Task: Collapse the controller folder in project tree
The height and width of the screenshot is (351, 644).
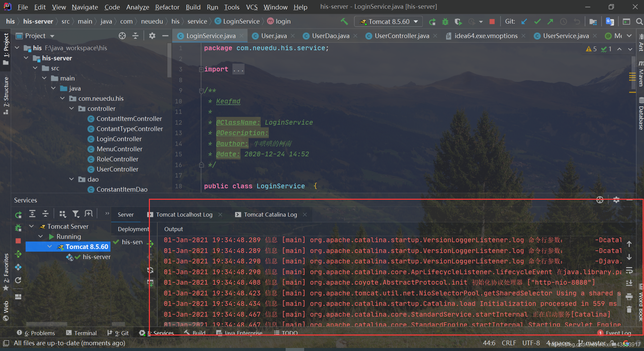Action: (x=71, y=108)
